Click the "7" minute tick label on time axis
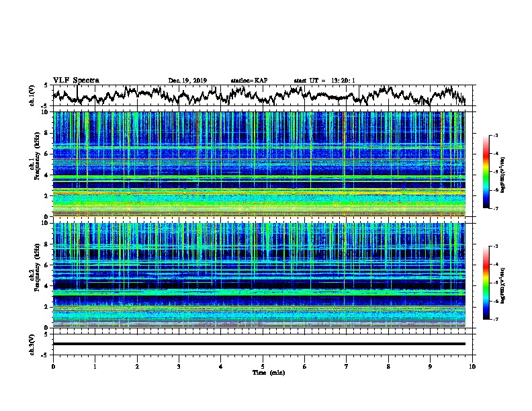This screenshot has height=411, width=532. click(x=347, y=367)
